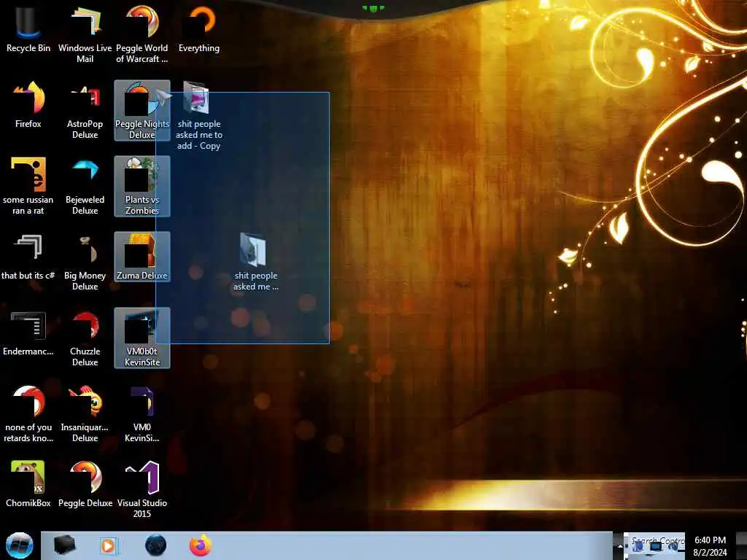Select the 'shit people asked me ...' folder being dragged
Image resolution: width=747 pixels, height=560 pixels.
(256, 262)
